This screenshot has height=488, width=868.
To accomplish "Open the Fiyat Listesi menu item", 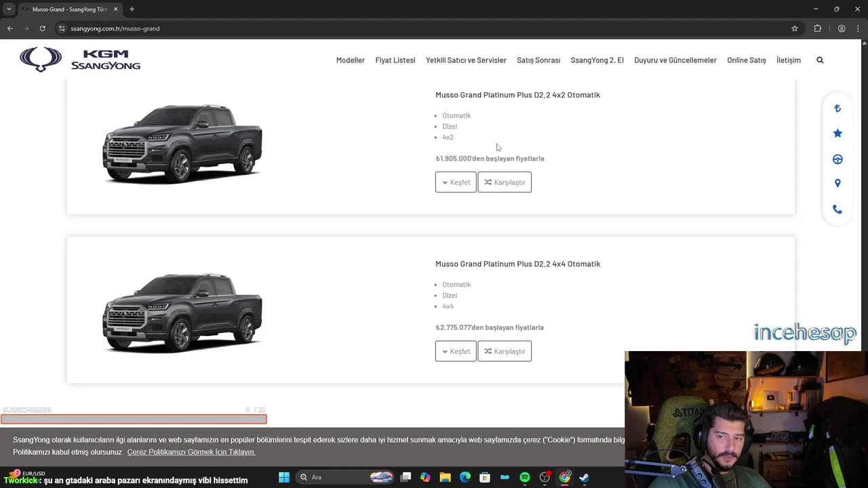I will [395, 60].
